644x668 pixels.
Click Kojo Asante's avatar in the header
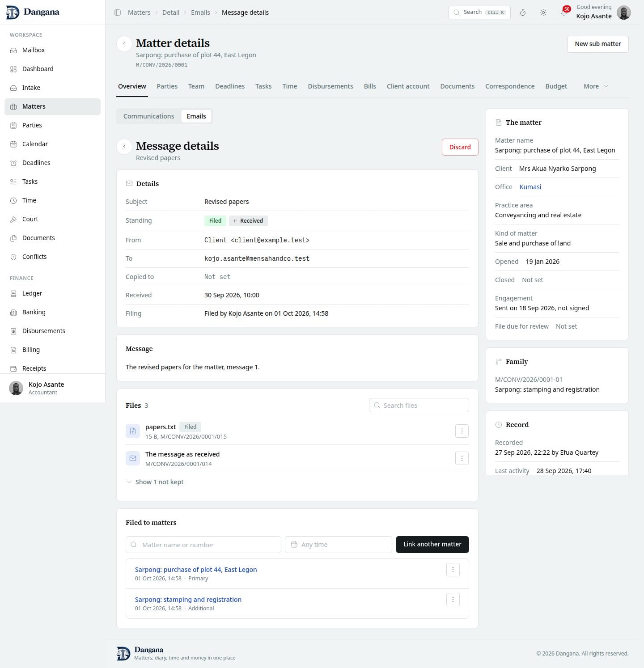[623, 13]
